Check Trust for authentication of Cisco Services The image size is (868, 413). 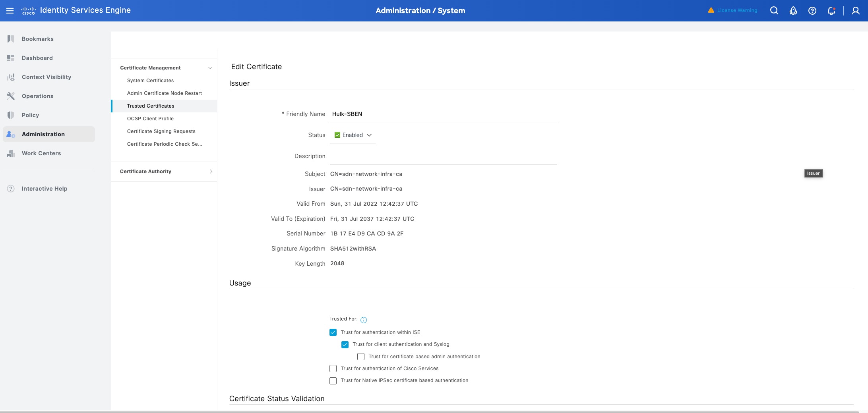(333, 369)
